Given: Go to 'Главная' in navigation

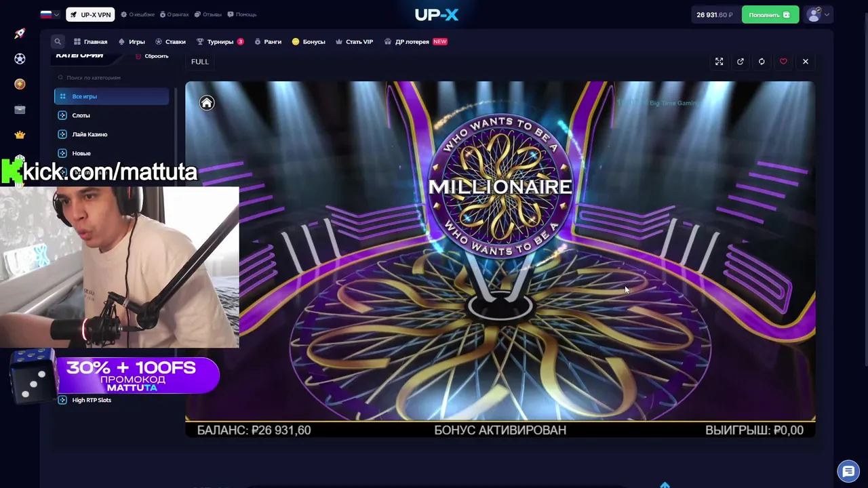Looking at the screenshot, I should (91, 41).
